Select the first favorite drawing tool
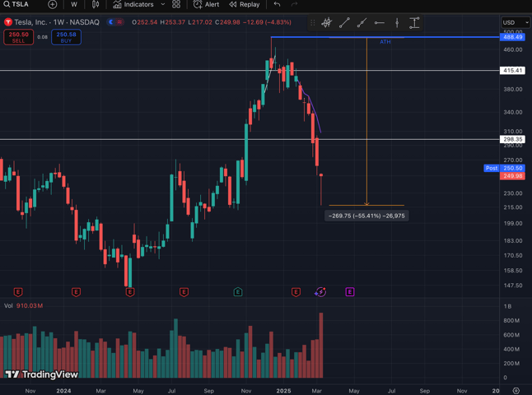The width and height of the screenshot is (532, 395). pos(327,23)
